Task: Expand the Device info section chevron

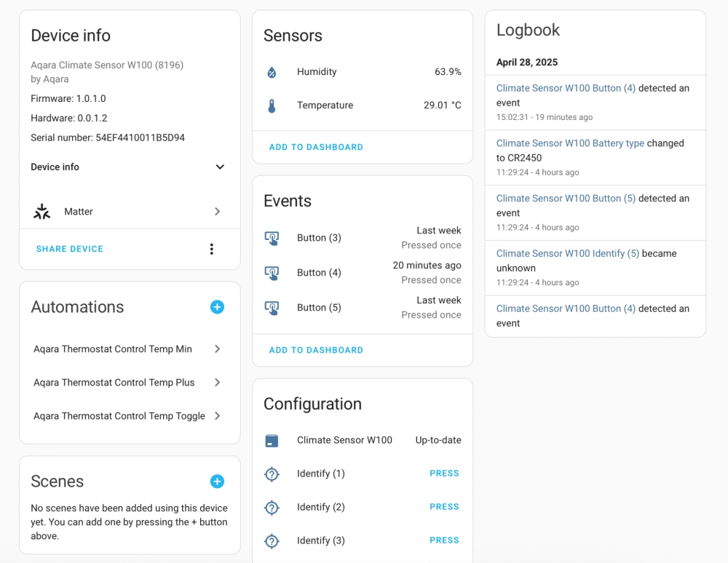Action: (220, 167)
